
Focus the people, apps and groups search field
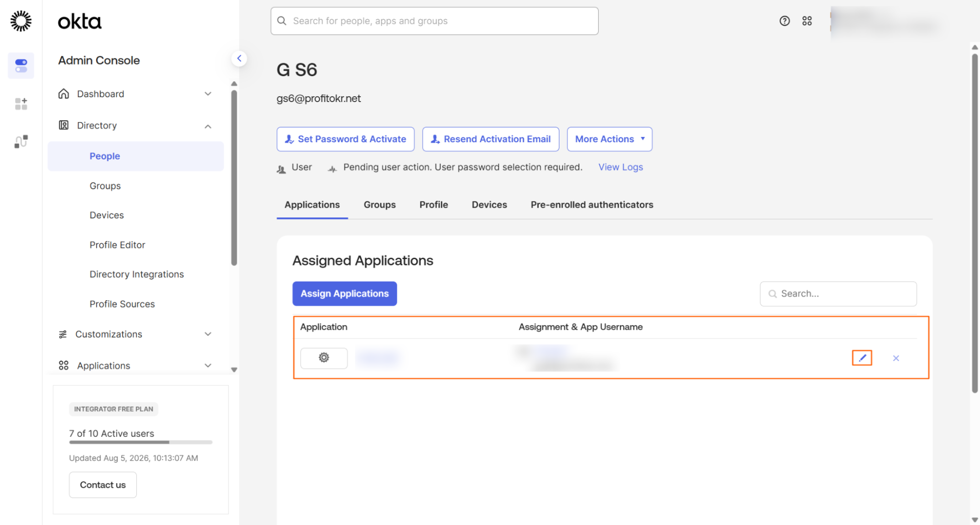(x=434, y=21)
